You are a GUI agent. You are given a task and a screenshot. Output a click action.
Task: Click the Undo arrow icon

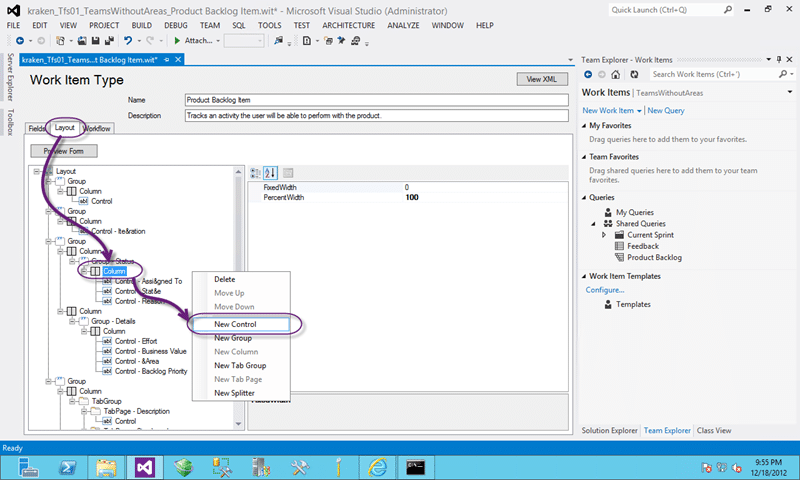(x=128, y=41)
